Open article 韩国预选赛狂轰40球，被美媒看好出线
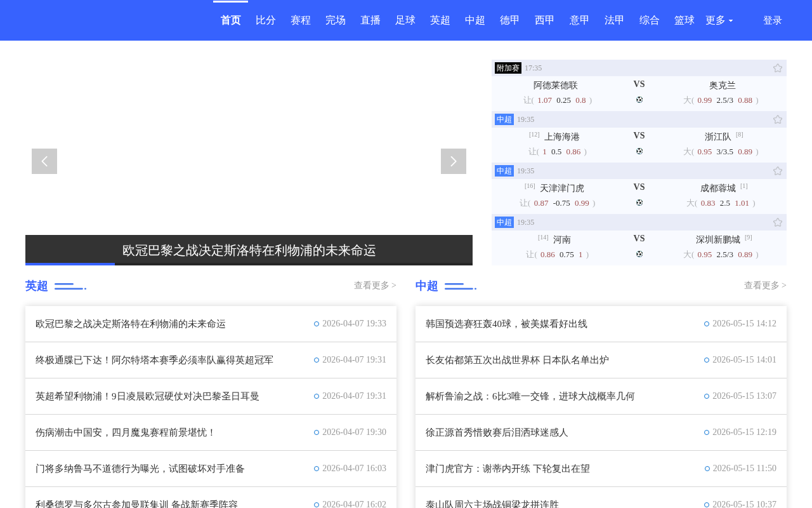The width and height of the screenshot is (812, 508). (506, 324)
